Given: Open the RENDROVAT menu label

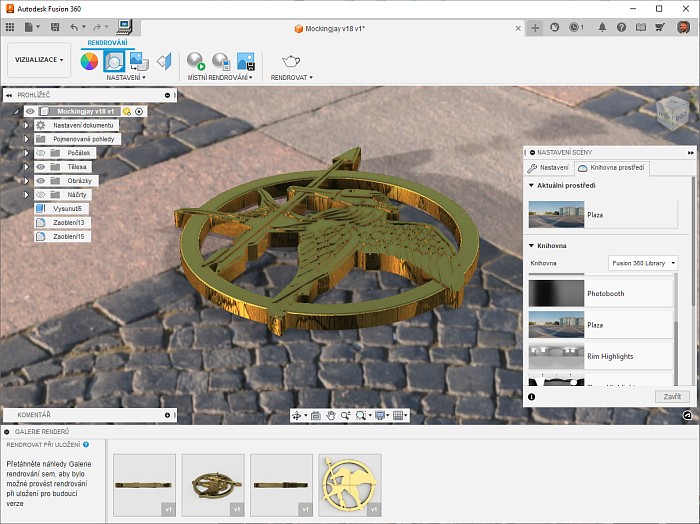Looking at the screenshot, I should tap(291, 77).
